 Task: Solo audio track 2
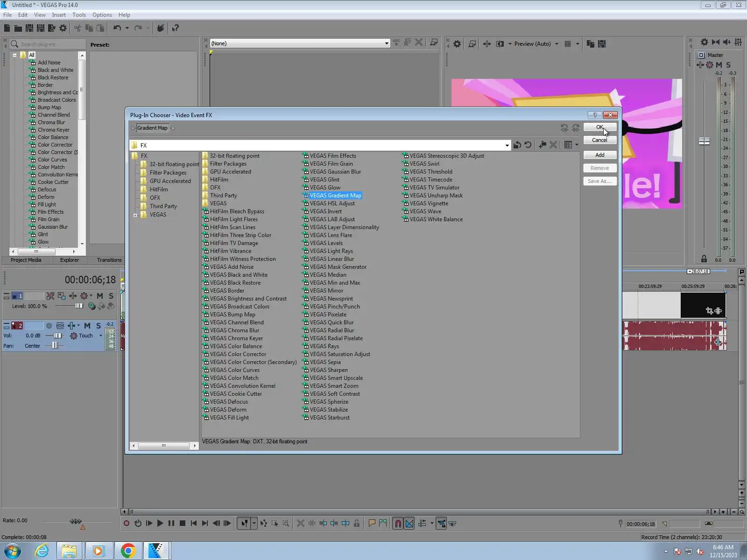98,326
